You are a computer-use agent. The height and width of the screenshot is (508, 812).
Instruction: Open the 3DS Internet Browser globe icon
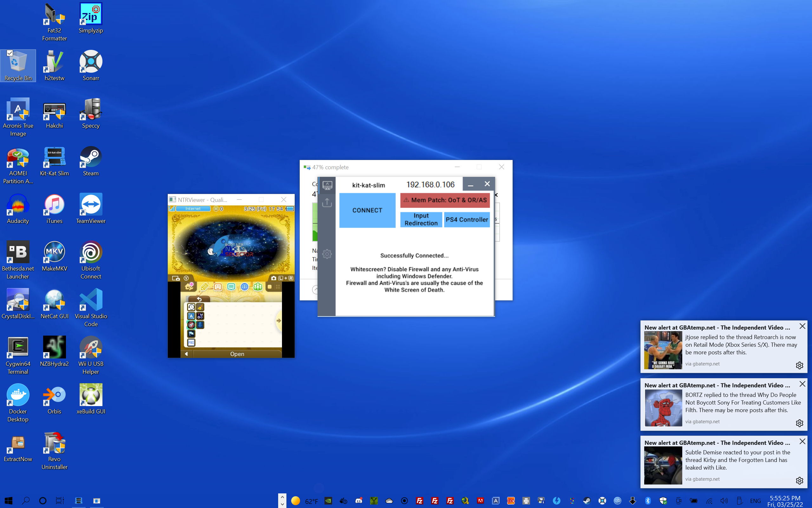point(245,287)
